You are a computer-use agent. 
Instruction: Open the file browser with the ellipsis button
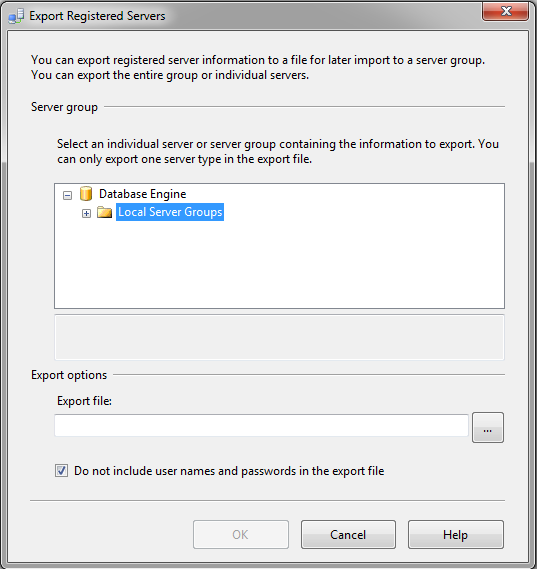(x=488, y=427)
